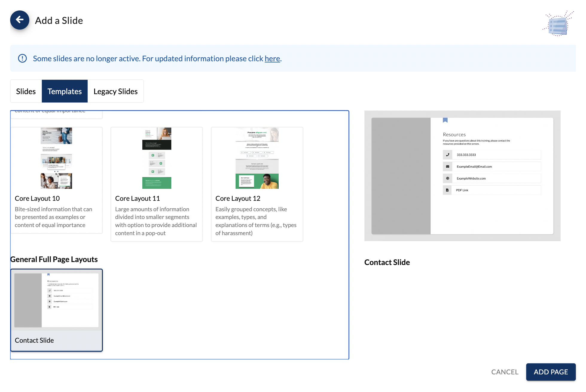Click the phone icon in the preview

[x=448, y=155]
